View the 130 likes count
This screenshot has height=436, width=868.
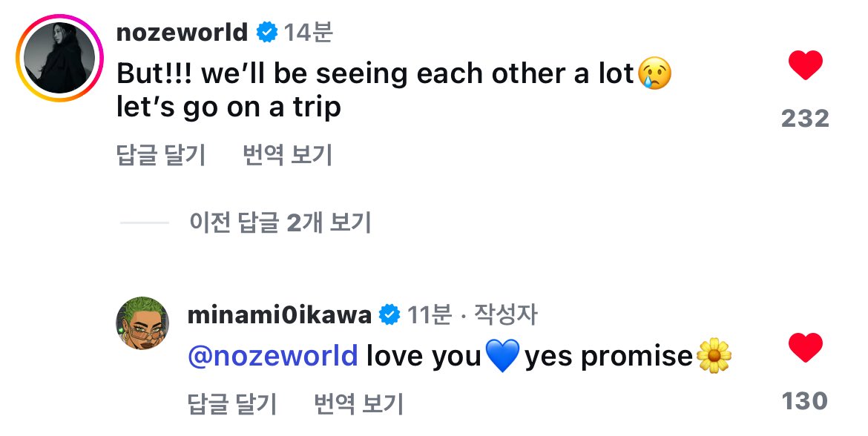point(805,401)
